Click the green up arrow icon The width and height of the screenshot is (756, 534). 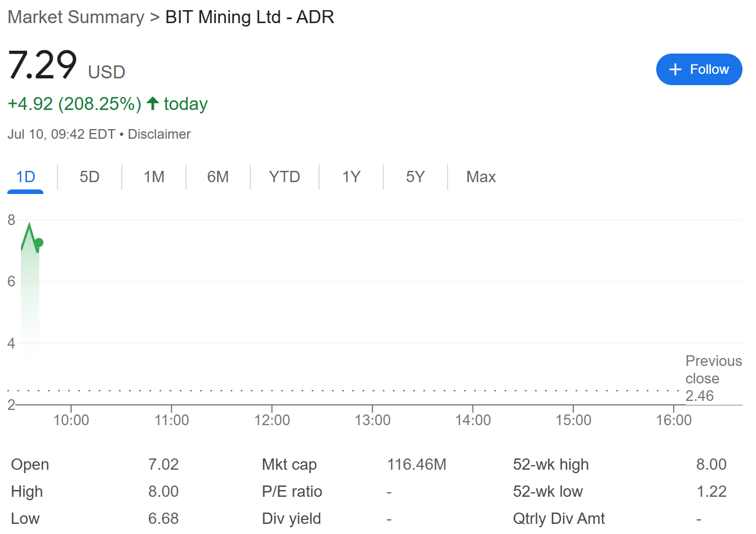pyautogui.click(x=152, y=103)
